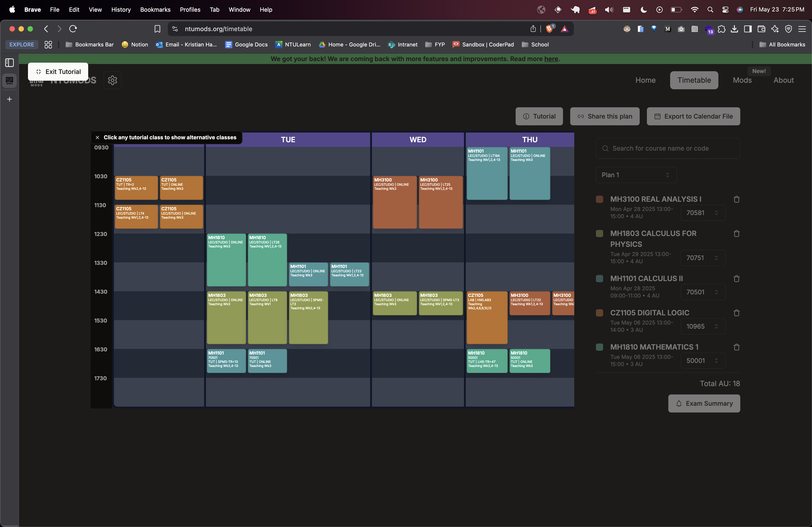Viewport: 812px width, 527px height.
Task: Delete CZ1105 Digital Logic via trash icon
Action: [736, 313]
